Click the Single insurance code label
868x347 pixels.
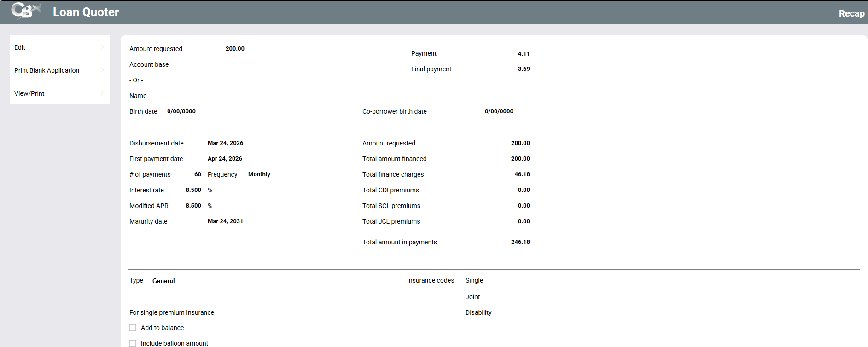click(474, 280)
